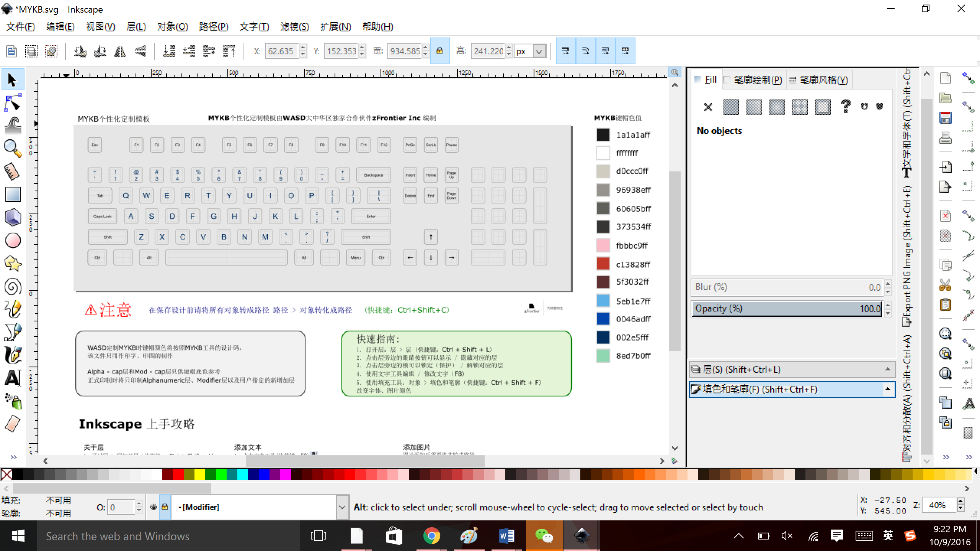980x551 pixels.
Task: Open the 编辑(E) menu
Action: tap(60, 26)
